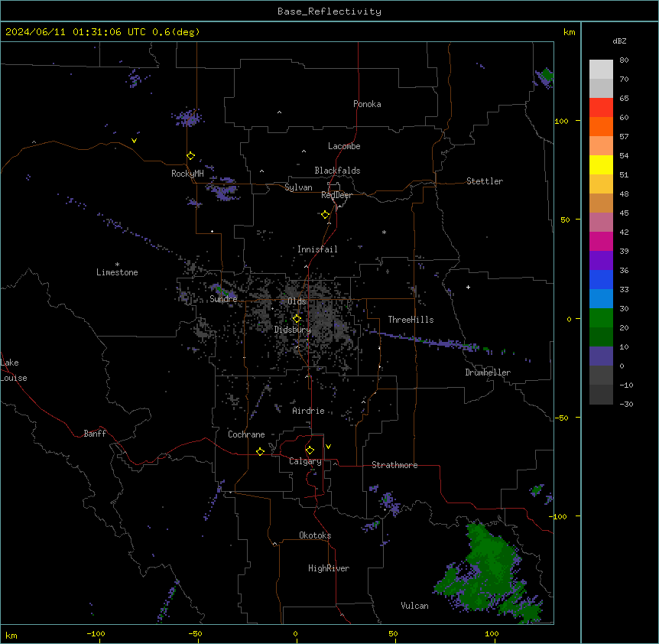The height and width of the screenshot is (644, 659).
Task: Click the Olds label
Action: (297, 301)
